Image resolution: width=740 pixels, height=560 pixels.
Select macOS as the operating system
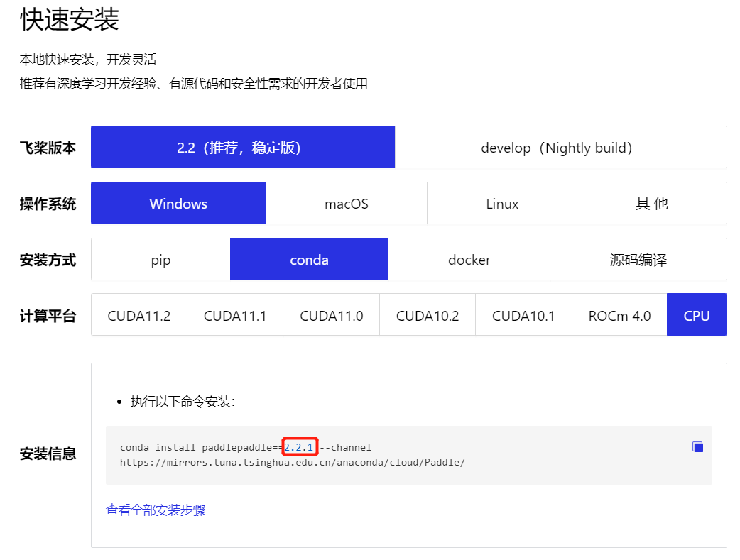coord(346,203)
